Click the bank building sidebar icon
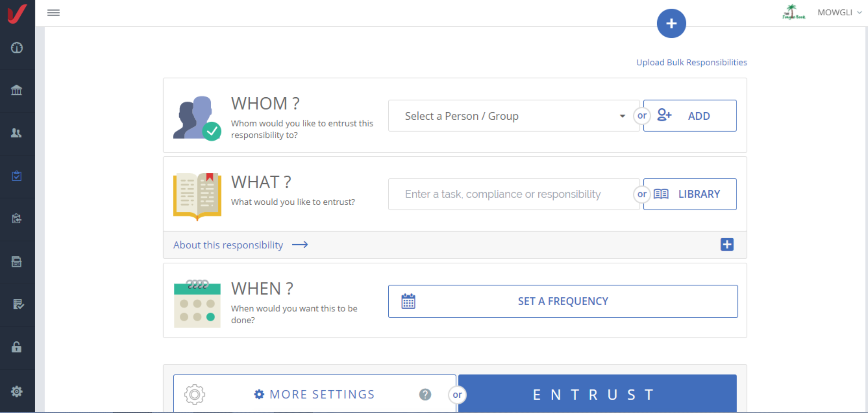 (x=17, y=90)
